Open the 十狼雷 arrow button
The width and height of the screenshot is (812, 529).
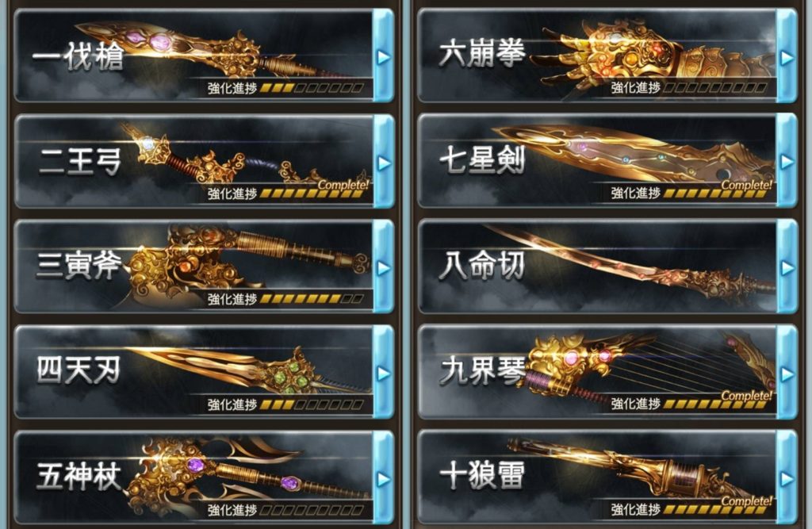787,479
